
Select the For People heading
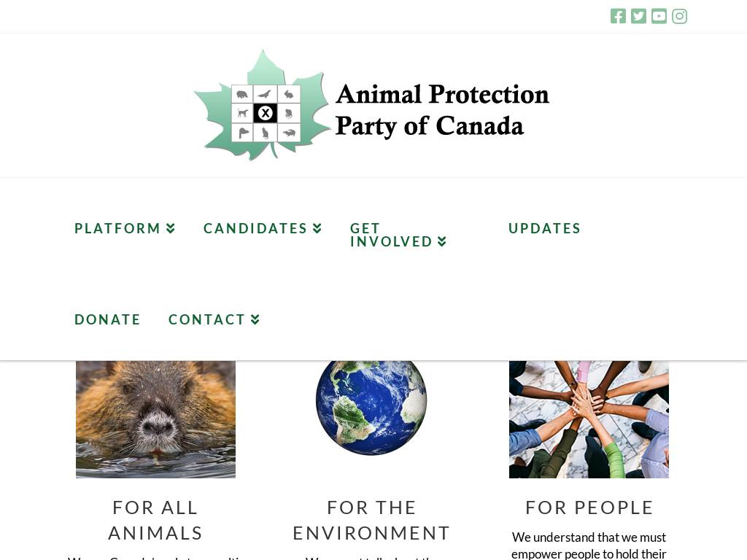point(589,507)
